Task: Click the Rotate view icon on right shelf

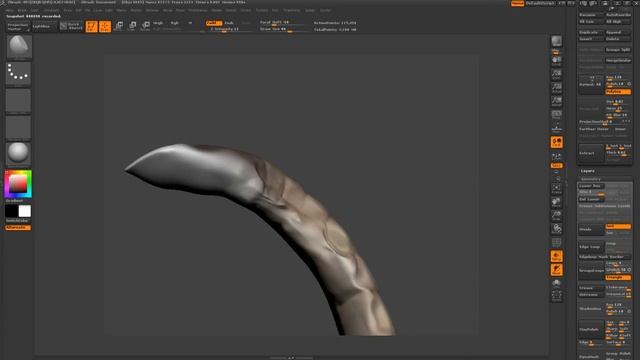Action: click(x=557, y=229)
